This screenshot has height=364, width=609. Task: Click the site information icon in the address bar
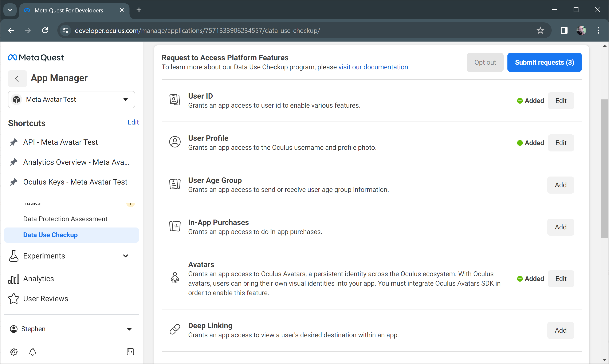65,30
